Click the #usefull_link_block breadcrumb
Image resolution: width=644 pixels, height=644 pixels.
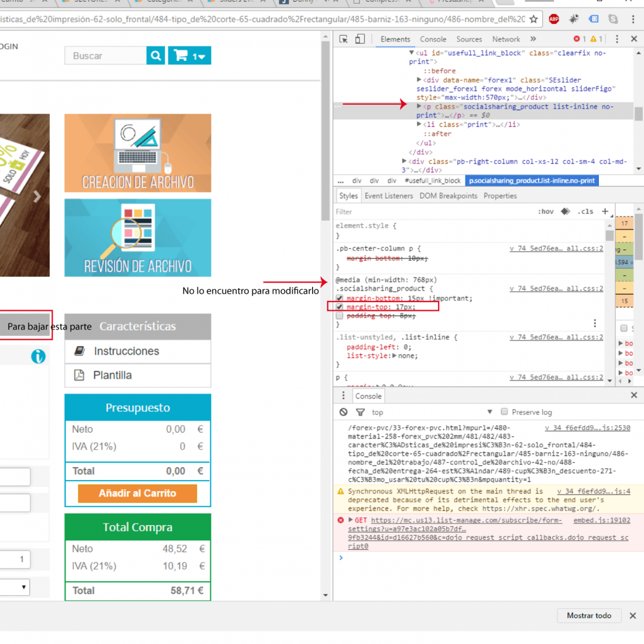[432, 181]
